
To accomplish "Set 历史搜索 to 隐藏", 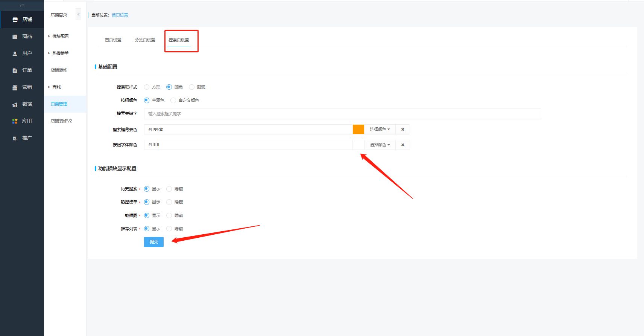I will [x=169, y=189].
